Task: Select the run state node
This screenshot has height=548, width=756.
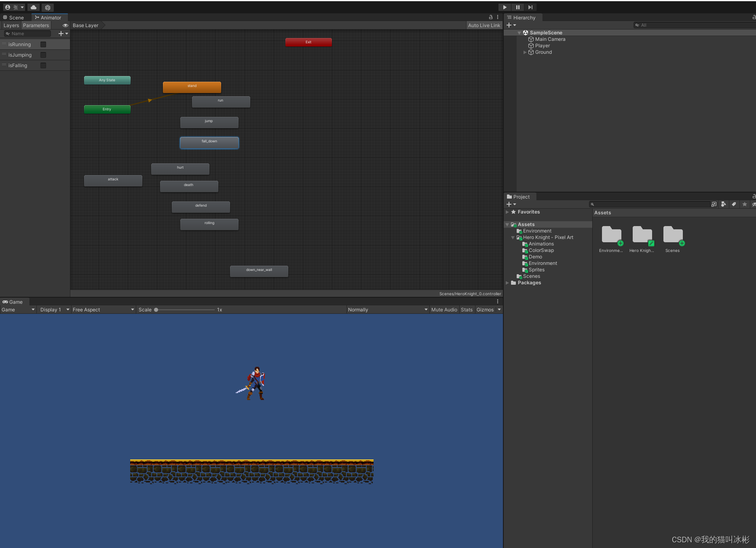Action: point(221,102)
